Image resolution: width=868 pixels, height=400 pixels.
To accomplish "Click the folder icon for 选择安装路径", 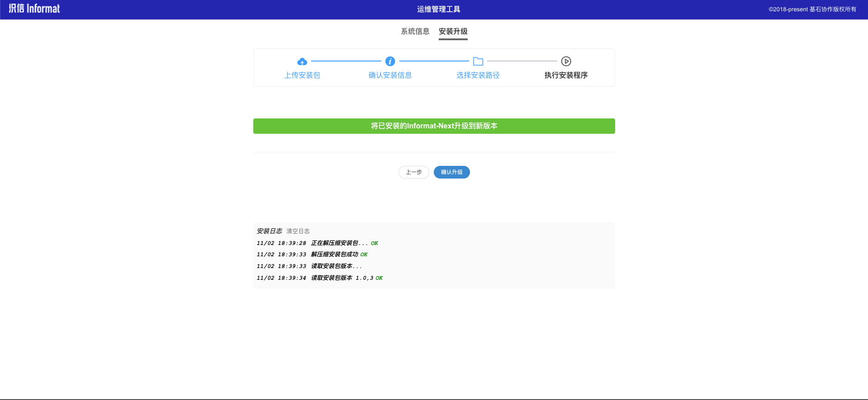I will click(x=478, y=61).
